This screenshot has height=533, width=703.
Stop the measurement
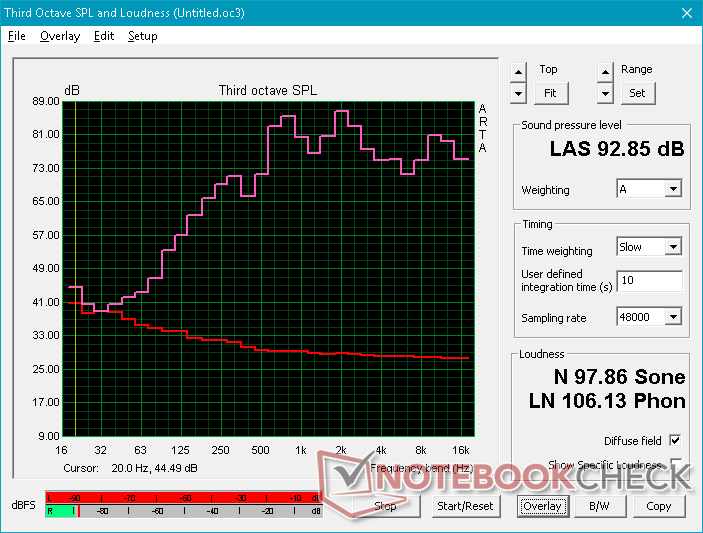pyautogui.click(x=385, y=506)
